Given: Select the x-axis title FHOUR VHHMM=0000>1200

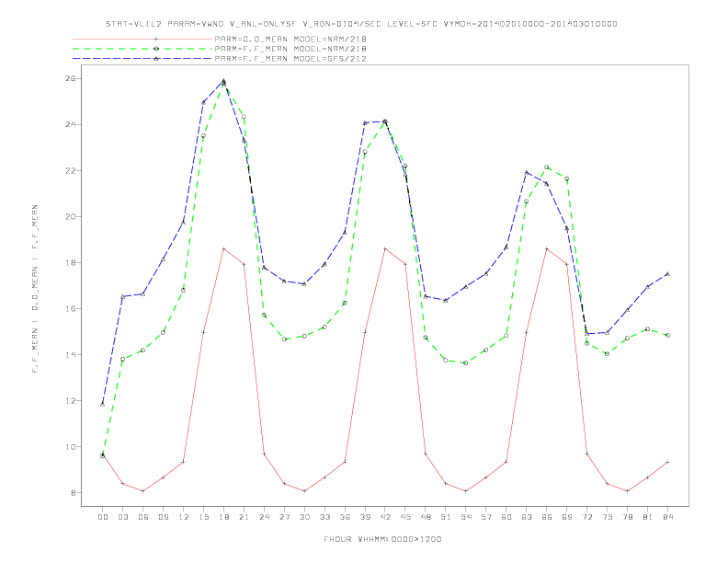Looking at the screenshot, I should coord(382,539).
